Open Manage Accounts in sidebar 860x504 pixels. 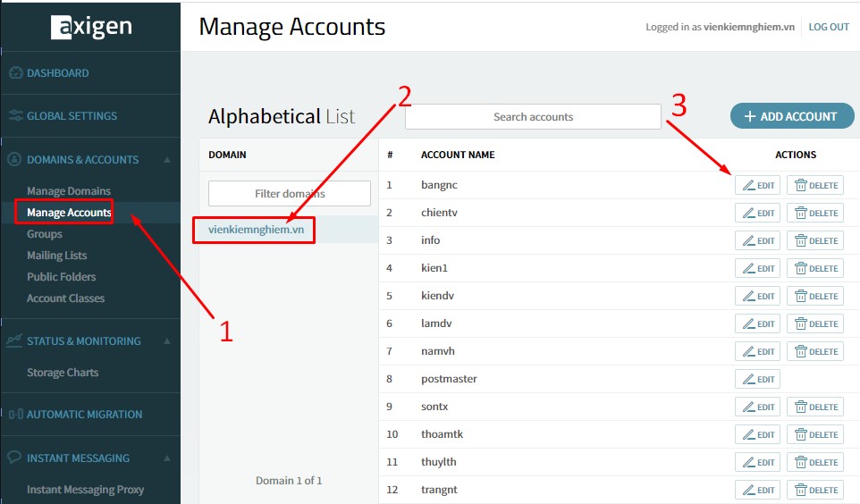pyautogui.click(x=69, y=213)
